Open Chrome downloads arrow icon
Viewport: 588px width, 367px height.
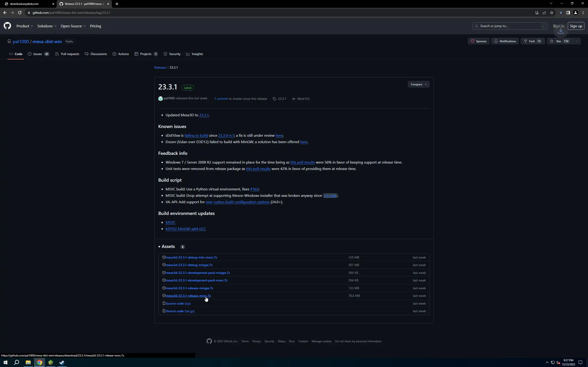pyautogui.click(x=561, y=13)
